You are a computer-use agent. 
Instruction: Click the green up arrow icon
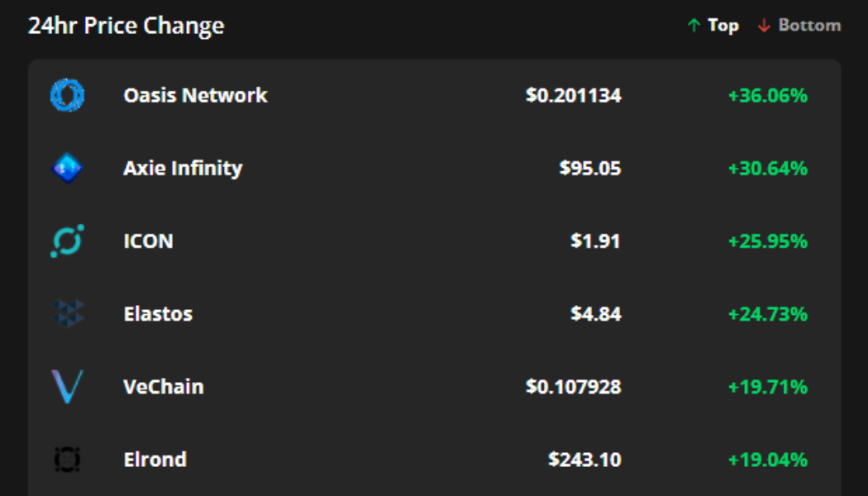(x=694, y=26)
